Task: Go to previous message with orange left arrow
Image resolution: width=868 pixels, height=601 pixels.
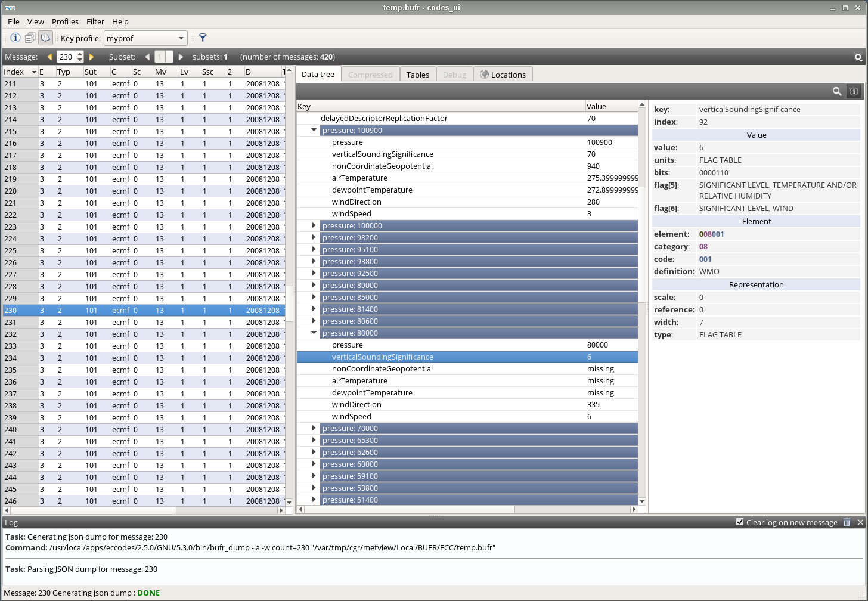Action: click(x=49, y=57)
